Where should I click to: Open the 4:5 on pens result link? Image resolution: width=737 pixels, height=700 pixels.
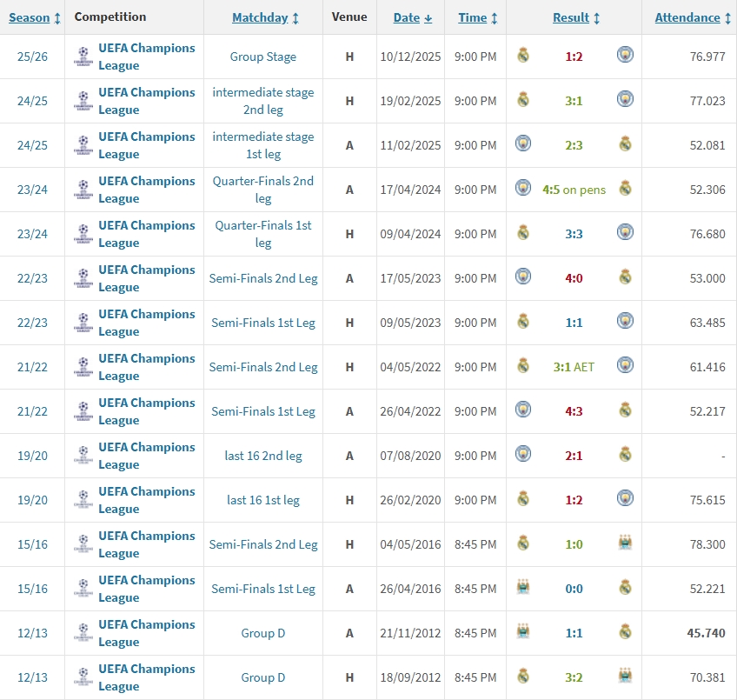tap(574, 189)
